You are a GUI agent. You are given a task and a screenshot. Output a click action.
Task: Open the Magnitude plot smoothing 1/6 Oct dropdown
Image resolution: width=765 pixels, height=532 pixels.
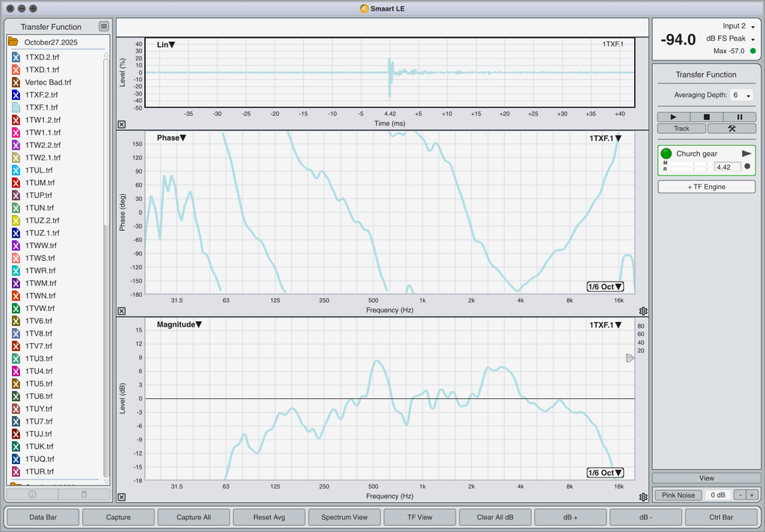tap(605, 473)
